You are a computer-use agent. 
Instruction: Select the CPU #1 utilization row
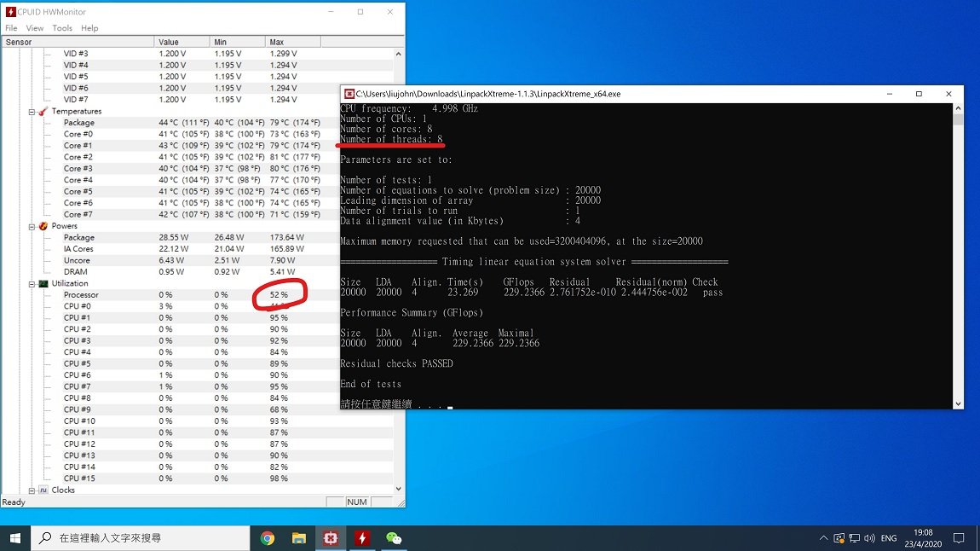[x=197, y=317]
